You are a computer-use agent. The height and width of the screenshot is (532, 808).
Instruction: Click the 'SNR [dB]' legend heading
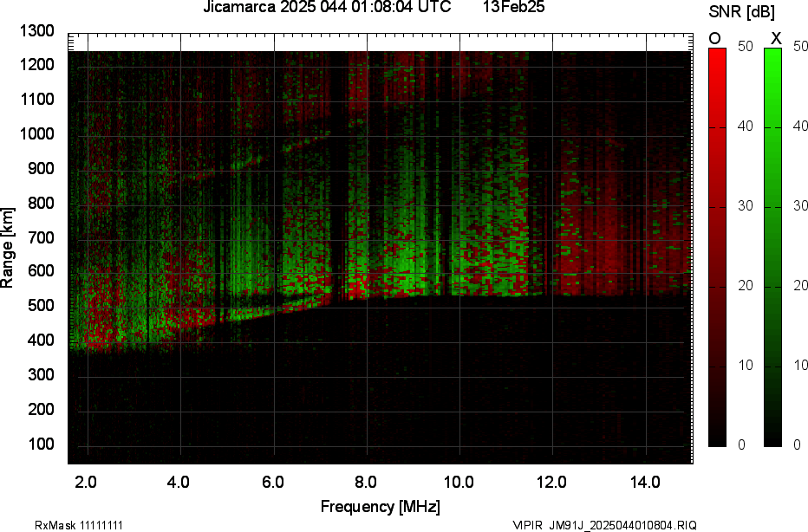(x=741, y=12)
